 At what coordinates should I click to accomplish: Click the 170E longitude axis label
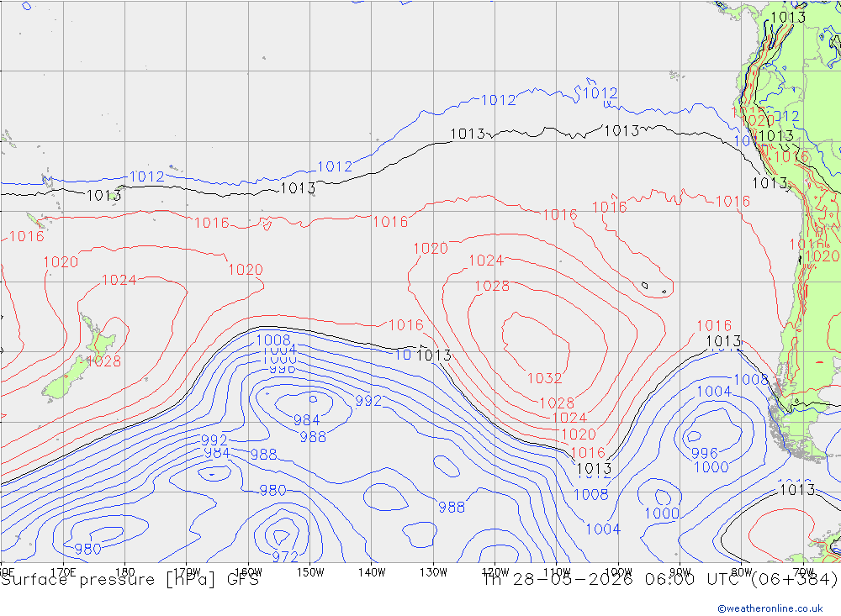click(63, 572)
